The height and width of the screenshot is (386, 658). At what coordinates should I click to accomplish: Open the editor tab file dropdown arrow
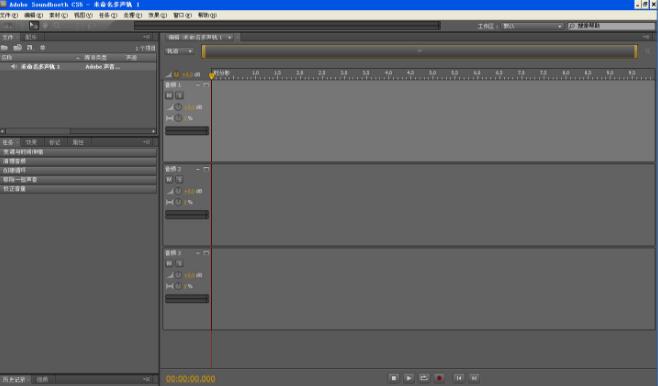230,37
